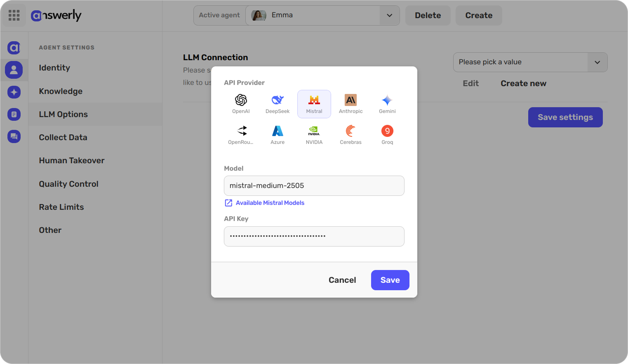The width and height of the screenshot is (628, 364).
Task: Click the Create agent button
Action: (x=479, y=15)
